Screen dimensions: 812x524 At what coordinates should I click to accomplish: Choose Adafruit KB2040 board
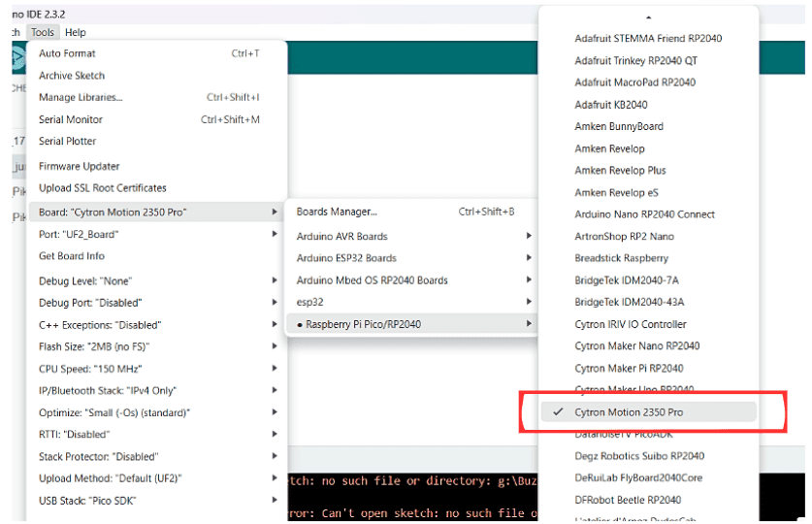pos(611,105)
